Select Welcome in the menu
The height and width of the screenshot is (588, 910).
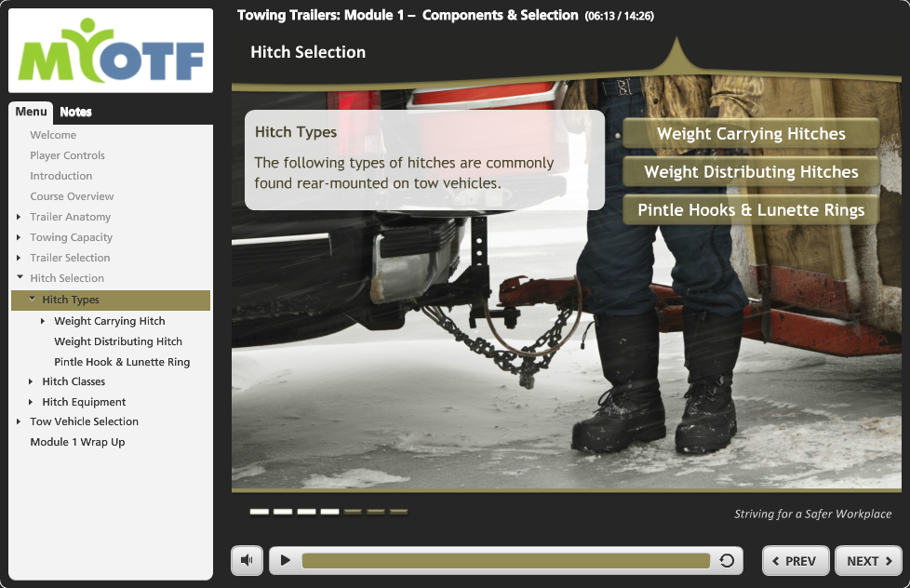tap(53, 135)
